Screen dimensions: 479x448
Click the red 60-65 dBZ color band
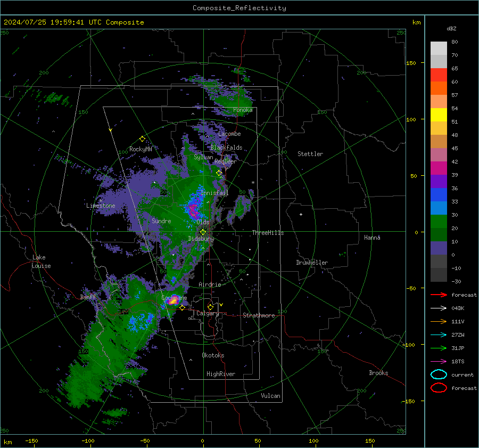point(439,75)
